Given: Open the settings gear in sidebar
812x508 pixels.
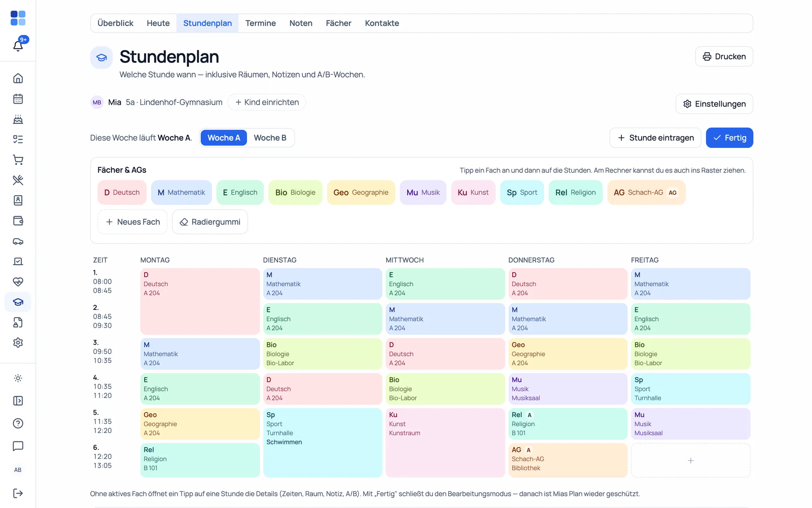Looking at the screenshot, I should tap(18, 343).
